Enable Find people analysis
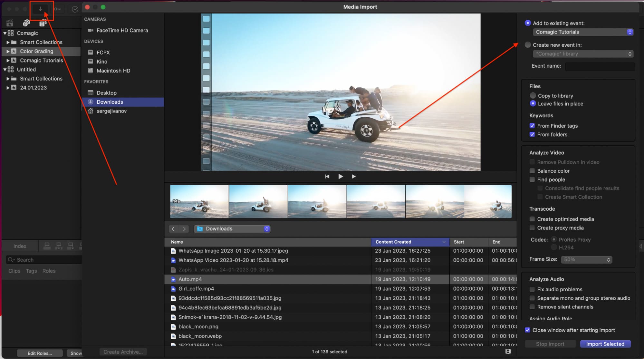Image resolution: width=644 pixels, height=359 pixels. click(532, 179)
